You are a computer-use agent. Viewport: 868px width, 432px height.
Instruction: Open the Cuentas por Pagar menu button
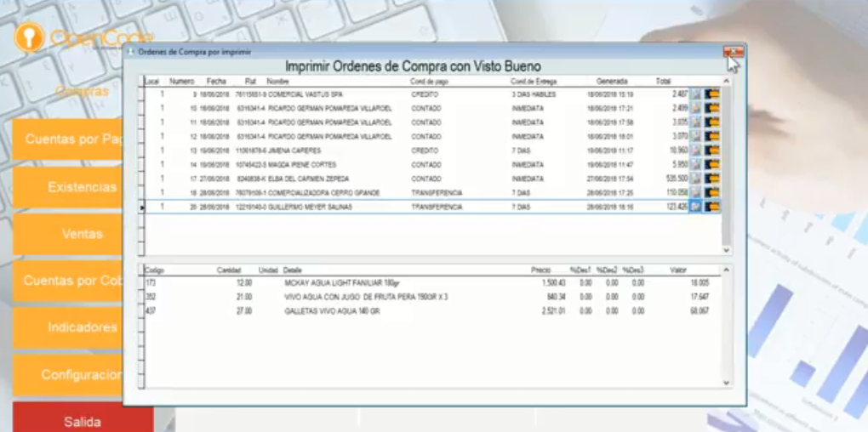point(67,139)
